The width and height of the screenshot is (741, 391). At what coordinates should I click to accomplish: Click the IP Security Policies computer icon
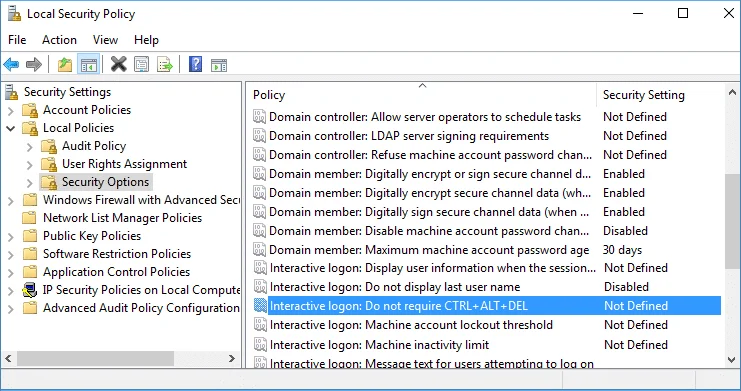[30, 290]
